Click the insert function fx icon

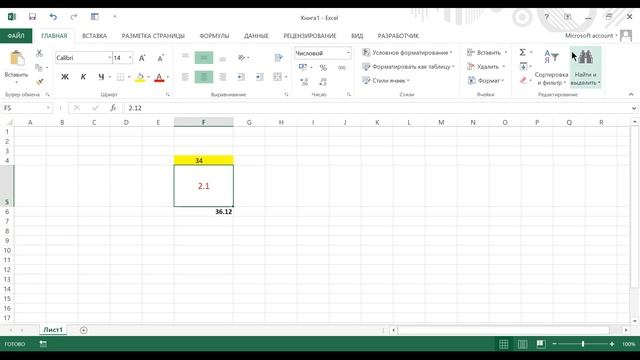point(113,108)
